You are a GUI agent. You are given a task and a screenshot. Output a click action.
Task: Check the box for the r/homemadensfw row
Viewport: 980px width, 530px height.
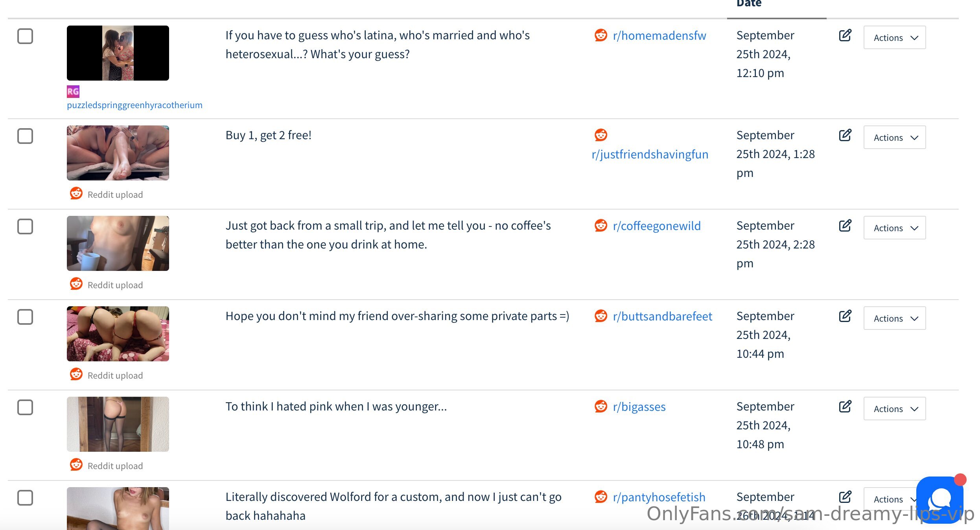25,36
